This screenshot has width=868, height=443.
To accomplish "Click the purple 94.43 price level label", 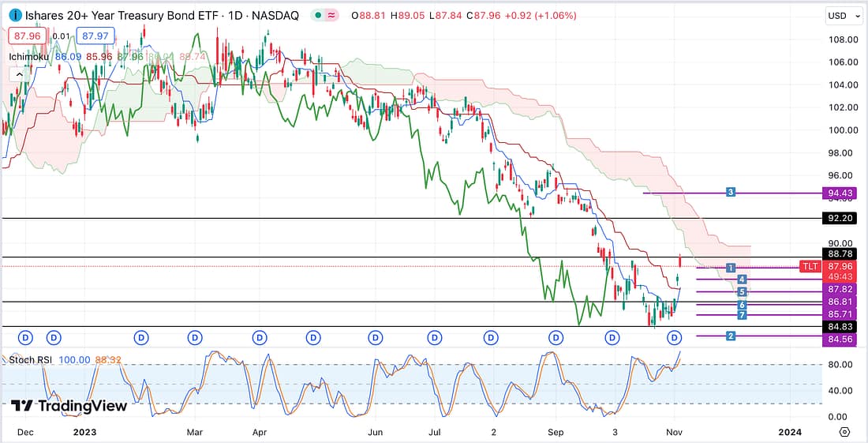I will pos(839,193).
